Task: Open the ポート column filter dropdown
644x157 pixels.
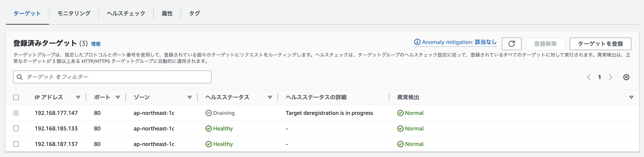Action: click(x=118, y=97)
